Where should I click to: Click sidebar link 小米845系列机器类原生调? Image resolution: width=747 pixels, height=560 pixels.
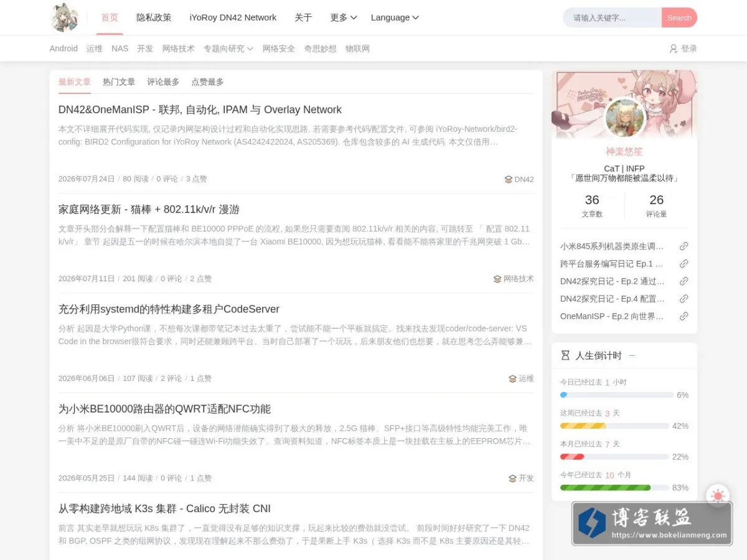point(612,246)
